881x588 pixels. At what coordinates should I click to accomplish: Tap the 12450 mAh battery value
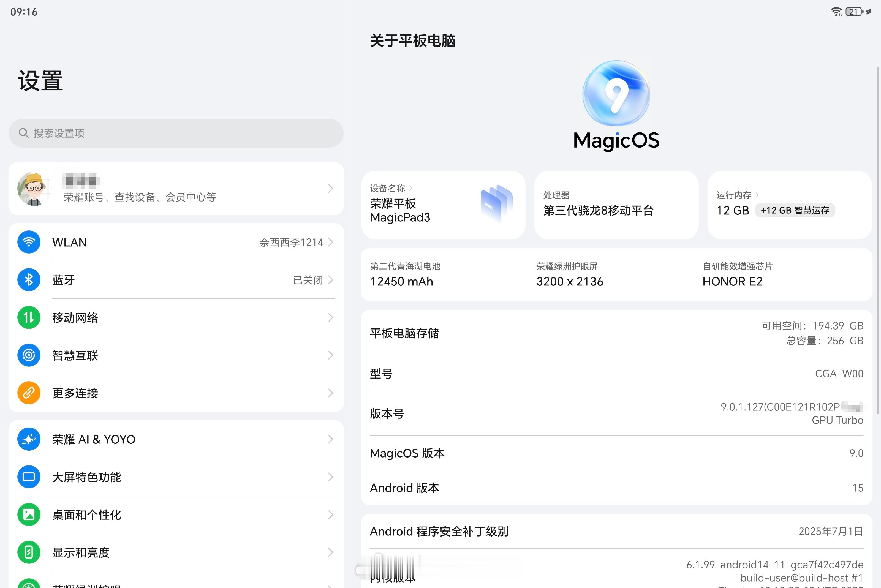(x=401, y=282)
